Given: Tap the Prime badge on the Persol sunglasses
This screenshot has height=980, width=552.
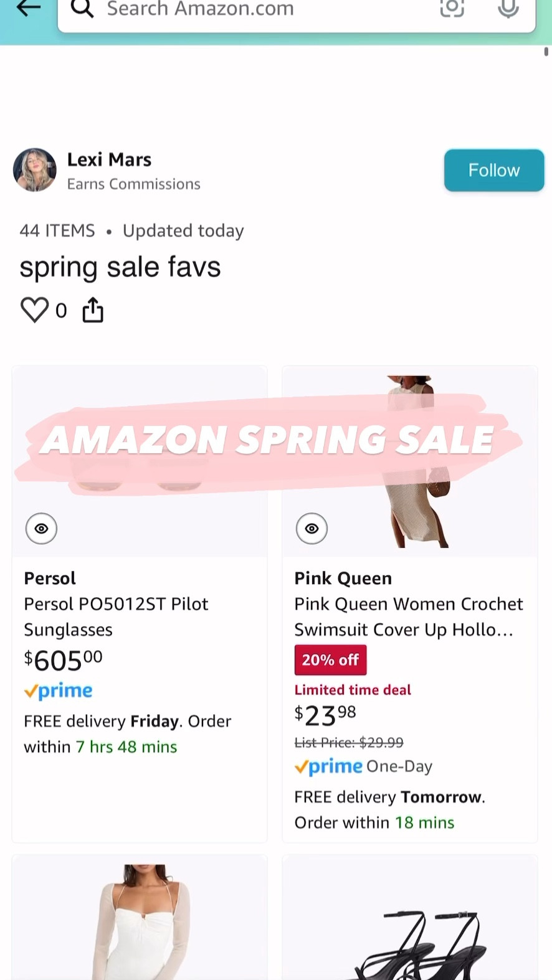Looking at the screenshot, I should pyautogui.click(x=58, y=690).
